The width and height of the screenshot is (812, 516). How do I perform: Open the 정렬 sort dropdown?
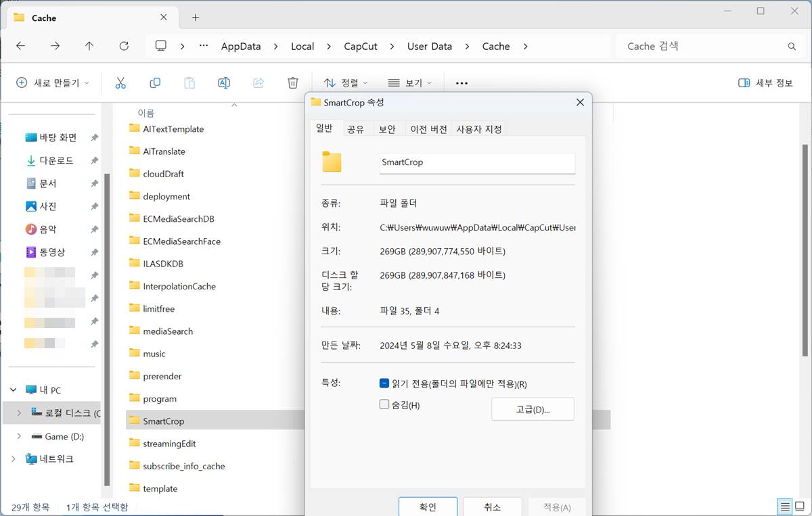(x=346, y=83)
